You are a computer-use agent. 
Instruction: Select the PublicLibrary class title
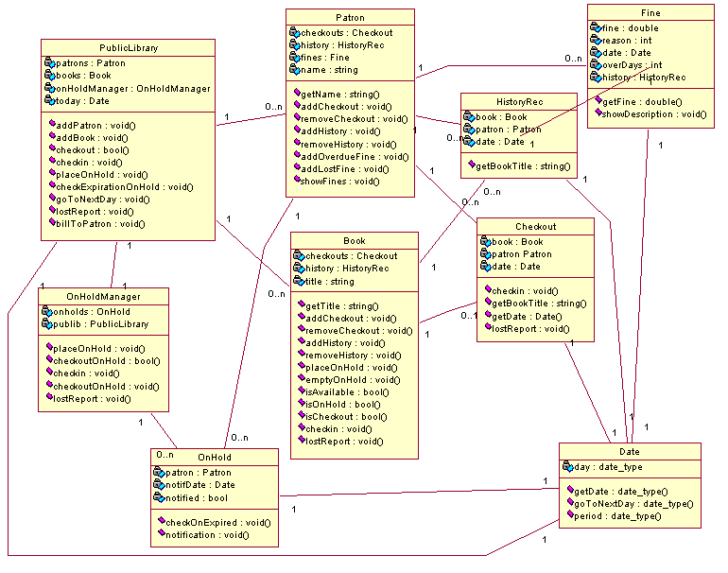129,48
